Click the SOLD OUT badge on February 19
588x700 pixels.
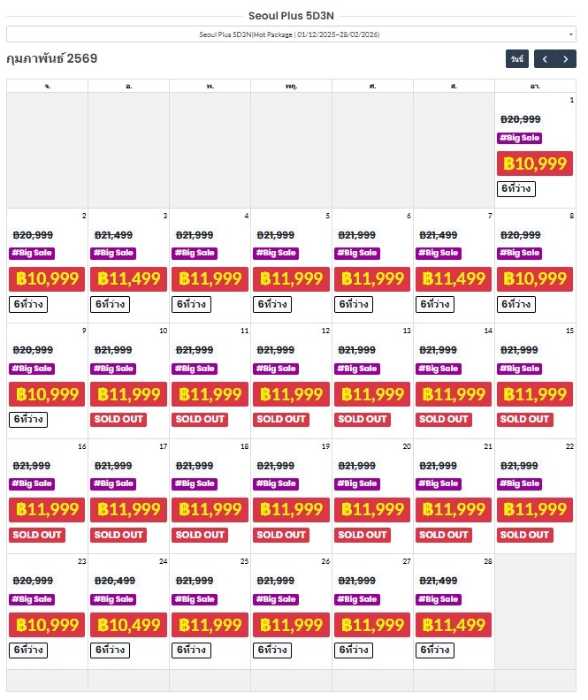coord(281,535)
